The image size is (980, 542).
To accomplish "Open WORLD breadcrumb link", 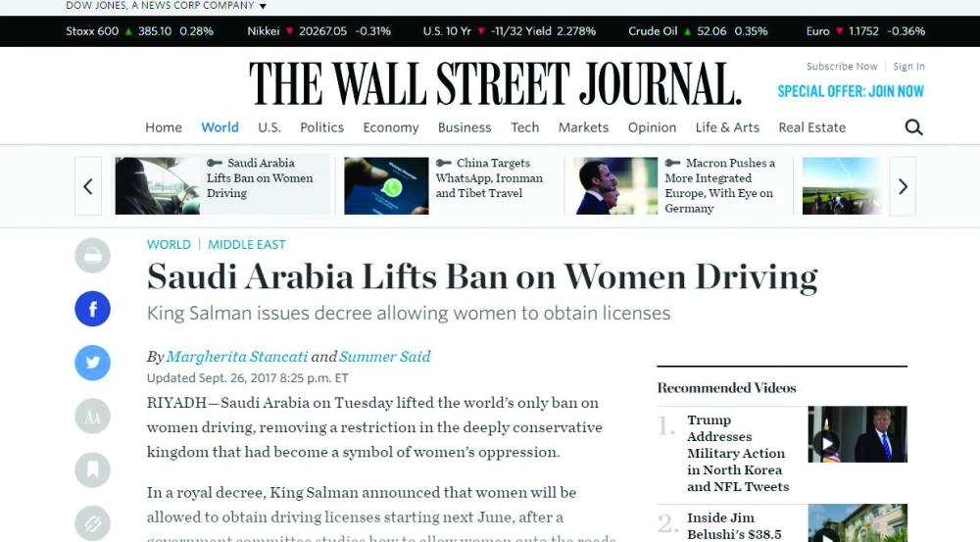I will [169, 244].
